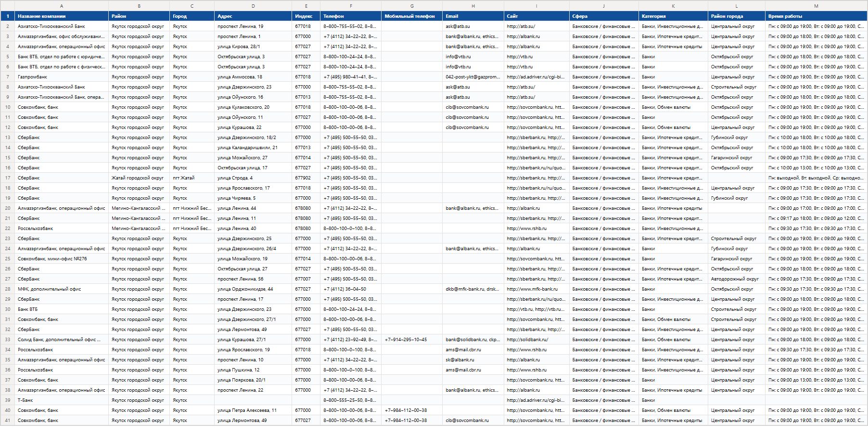Select 'Гагаринский округ' cell in row 15
The width and height of the screenshot is (868, 434).
tap(736, 158)
